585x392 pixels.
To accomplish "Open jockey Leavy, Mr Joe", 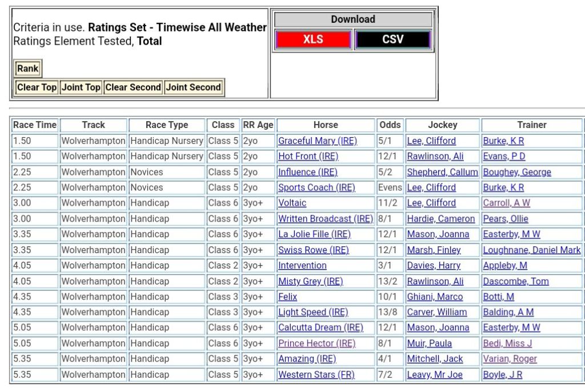I will click(435, 375).
